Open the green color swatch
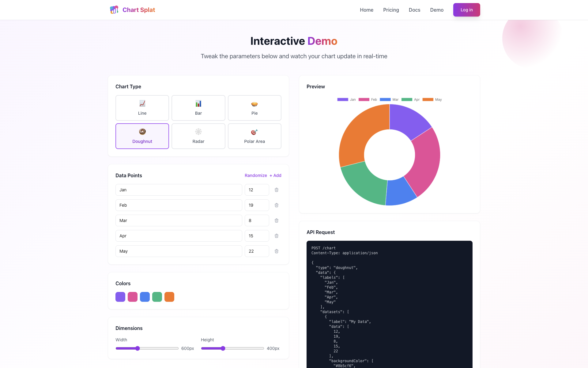This screenshot has height=368, width=588. tap(157, 297)
